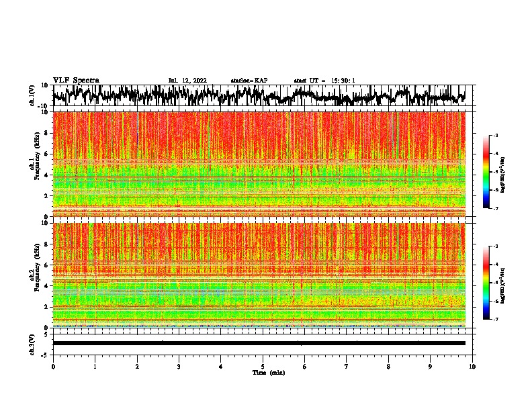Click the ch.2 color scale units label
Viewport: 532px width, 411px height.
[x=503, y=286]
